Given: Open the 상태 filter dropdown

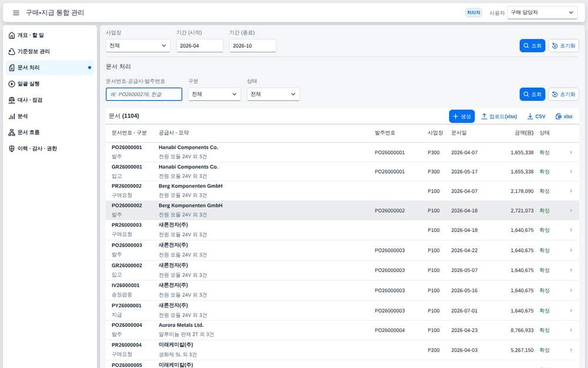Looking at the screenshot, I should [273, 94].
